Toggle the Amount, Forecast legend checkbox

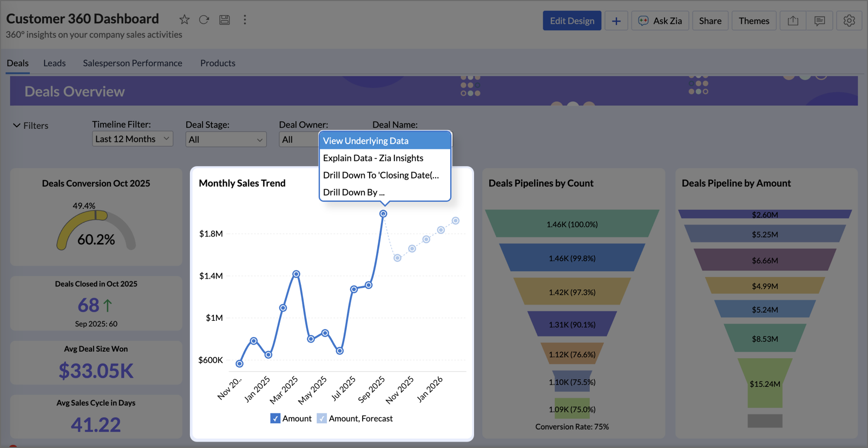point(321,418)
